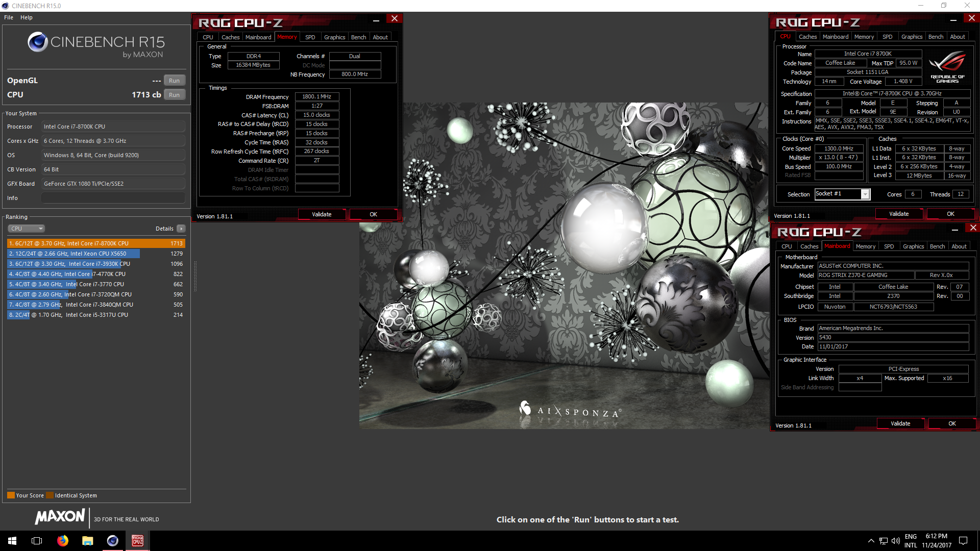Switch to Mainboard tab in Memory CPU-Z window
Screen dimensions: 980x551
coord(258,37)
